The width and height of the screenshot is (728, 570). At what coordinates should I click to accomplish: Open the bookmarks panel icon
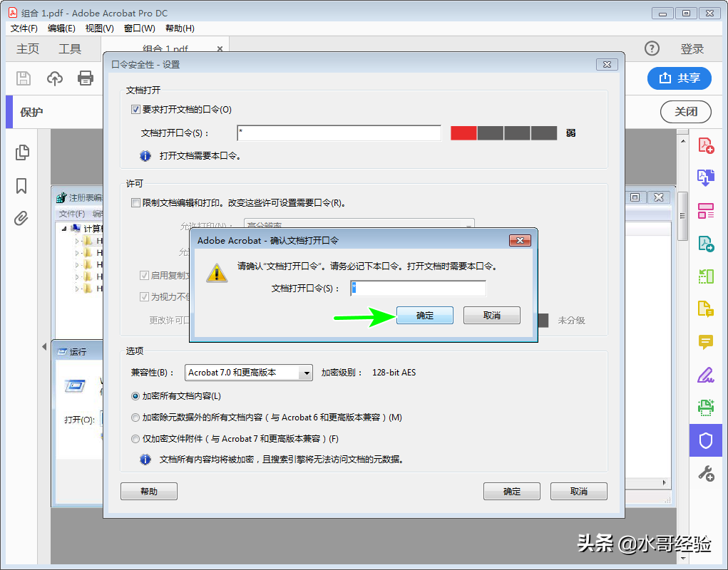point(21,185)
